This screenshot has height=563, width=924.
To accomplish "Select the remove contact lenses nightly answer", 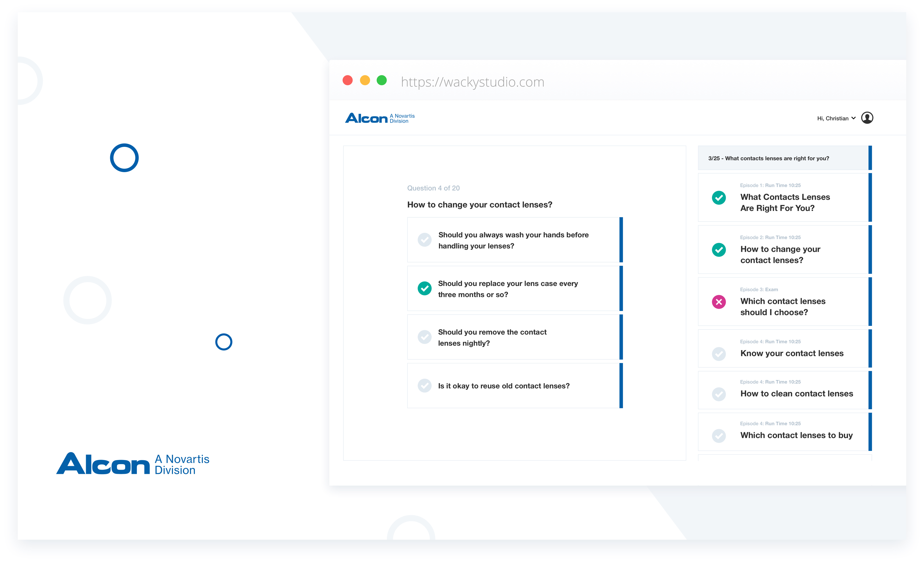I will 425,337.
